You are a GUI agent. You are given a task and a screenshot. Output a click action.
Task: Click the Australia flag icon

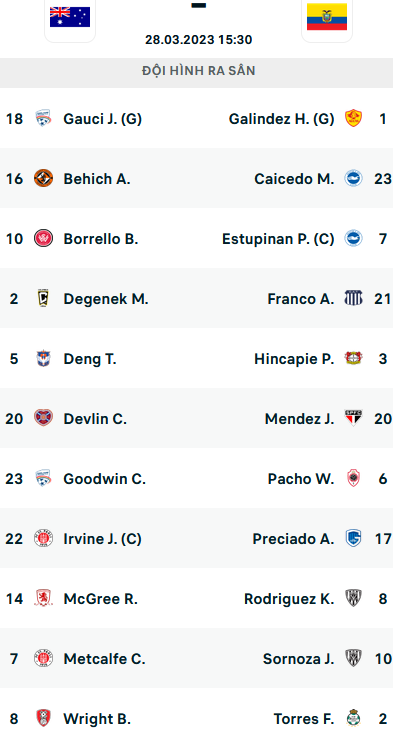(x=70, y=17)
